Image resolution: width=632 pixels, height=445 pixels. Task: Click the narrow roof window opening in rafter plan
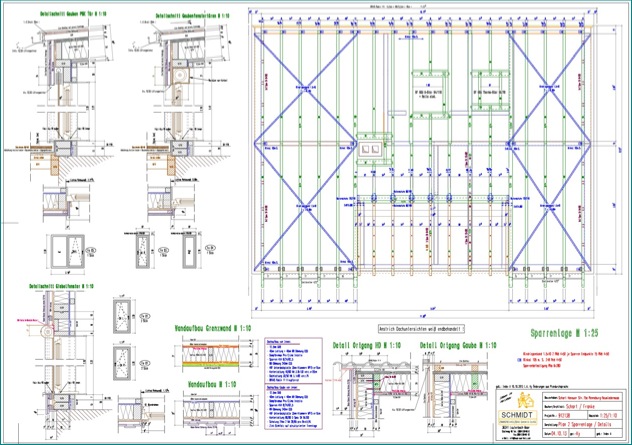tap(491, 90)
